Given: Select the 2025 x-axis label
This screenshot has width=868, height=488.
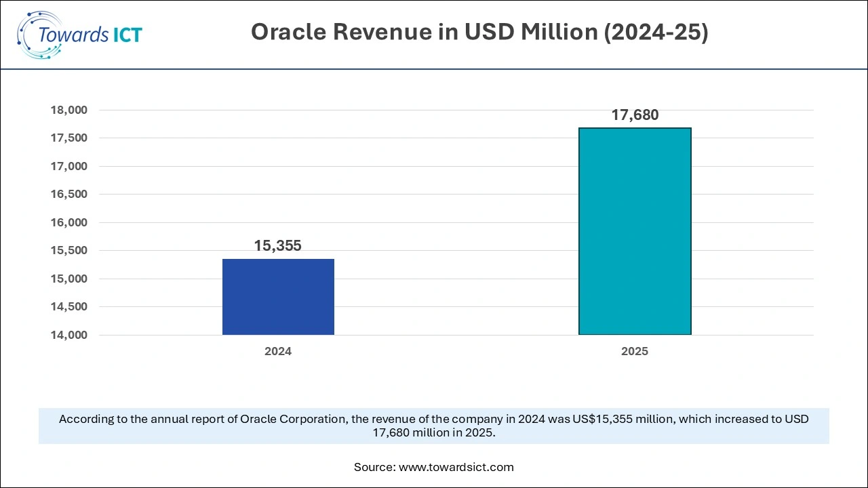Looking at the screenshot, I should tap(635, 351).
